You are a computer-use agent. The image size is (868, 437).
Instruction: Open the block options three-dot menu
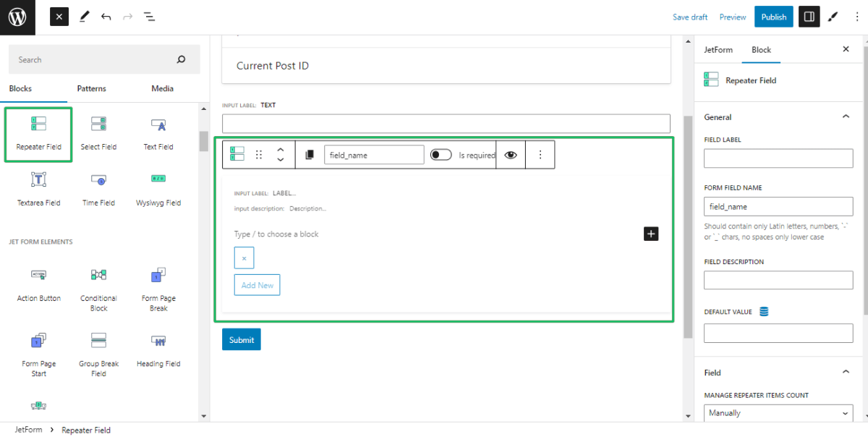tap(540, 154)
